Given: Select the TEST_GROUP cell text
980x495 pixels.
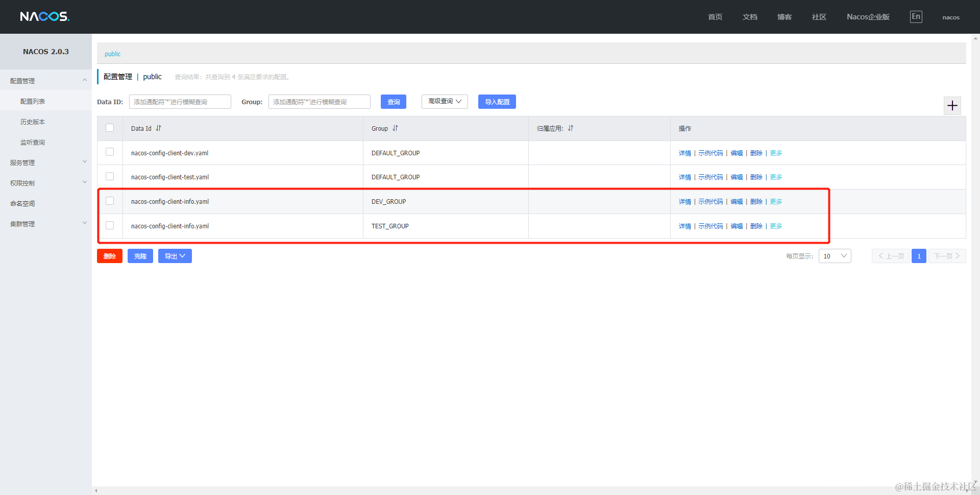Looking at the screenshot, I should 390,226.
